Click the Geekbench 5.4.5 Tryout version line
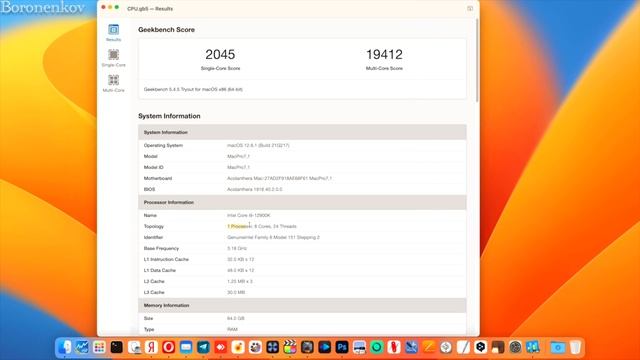Image resolution: width=640 pixels, height=360 pixels. [x=193, y=89]
